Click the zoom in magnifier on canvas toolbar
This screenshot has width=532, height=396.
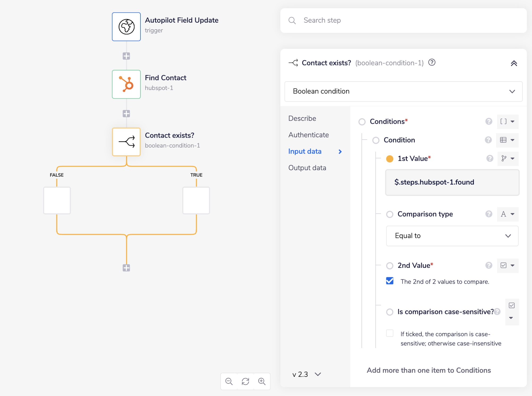[x=262, y=381]
